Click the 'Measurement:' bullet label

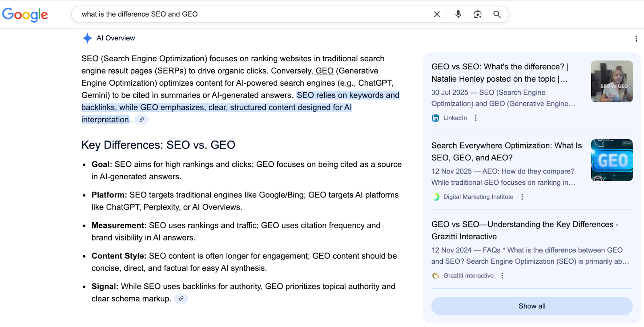(x=119, y=226)
